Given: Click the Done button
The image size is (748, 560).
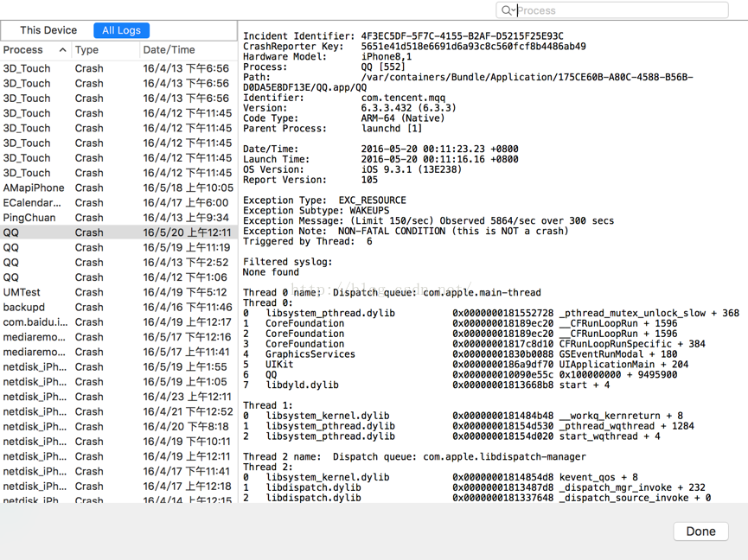Looking at the screenshot, I should (700, 531).
